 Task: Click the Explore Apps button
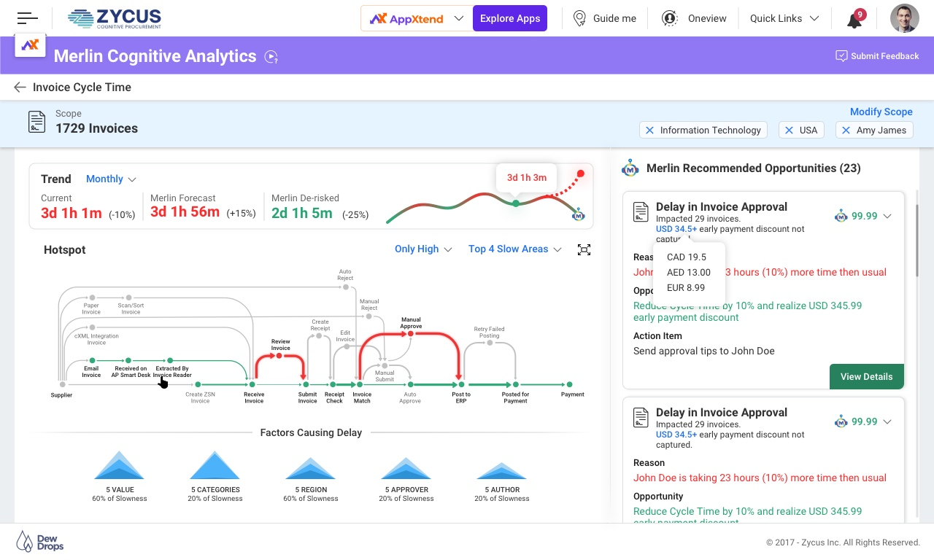pos(510,18)
